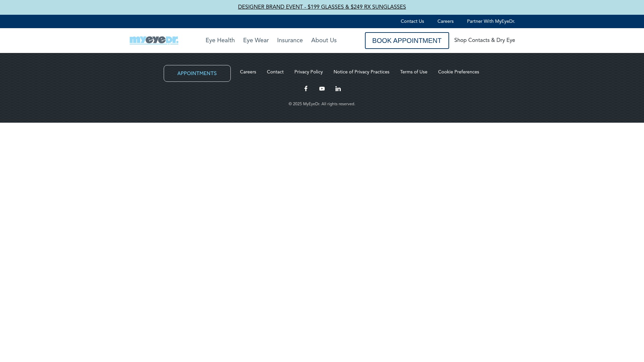644x362 pixels.
Task: Open the Eye Health menu
Action: (x=220, y=40)
